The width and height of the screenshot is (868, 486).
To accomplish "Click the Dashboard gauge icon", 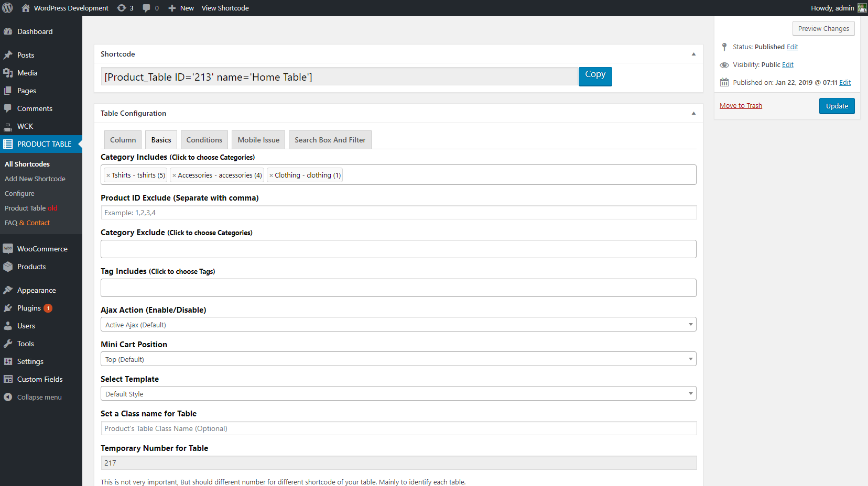I will click(8, 31).
